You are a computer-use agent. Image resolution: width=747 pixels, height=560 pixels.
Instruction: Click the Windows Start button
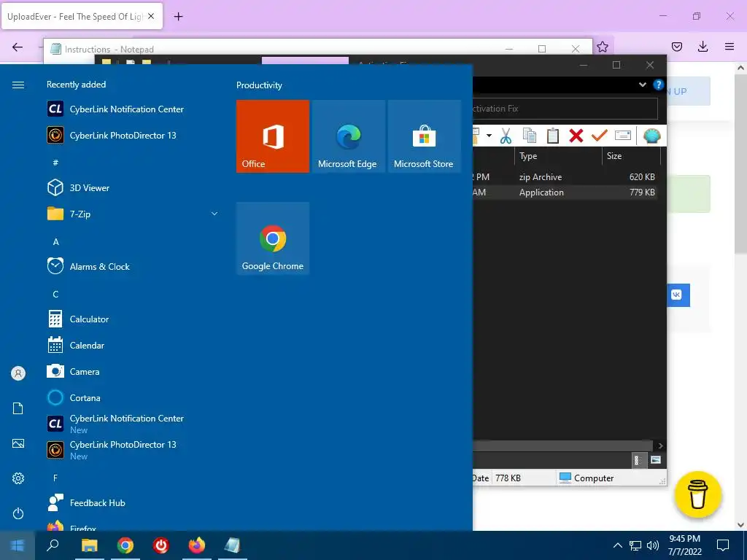[x=18, y=545]
